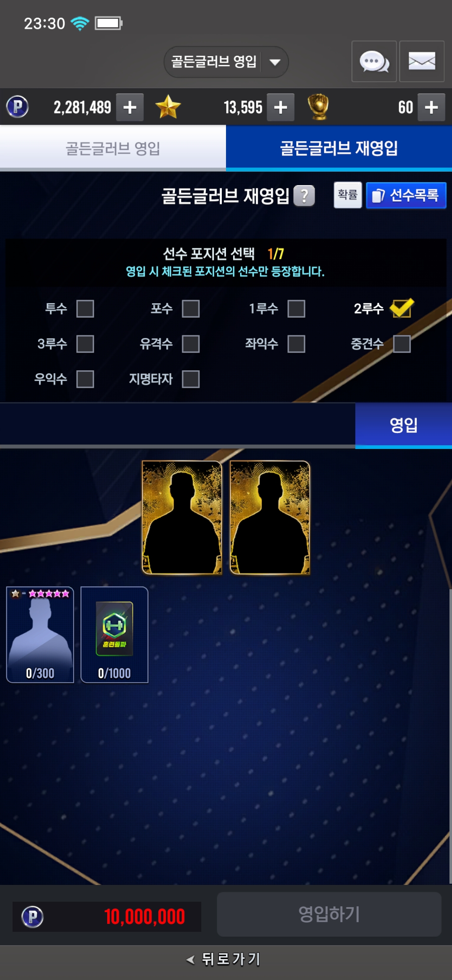Uncheck the 2루수 position checkbox

(402, 308)
